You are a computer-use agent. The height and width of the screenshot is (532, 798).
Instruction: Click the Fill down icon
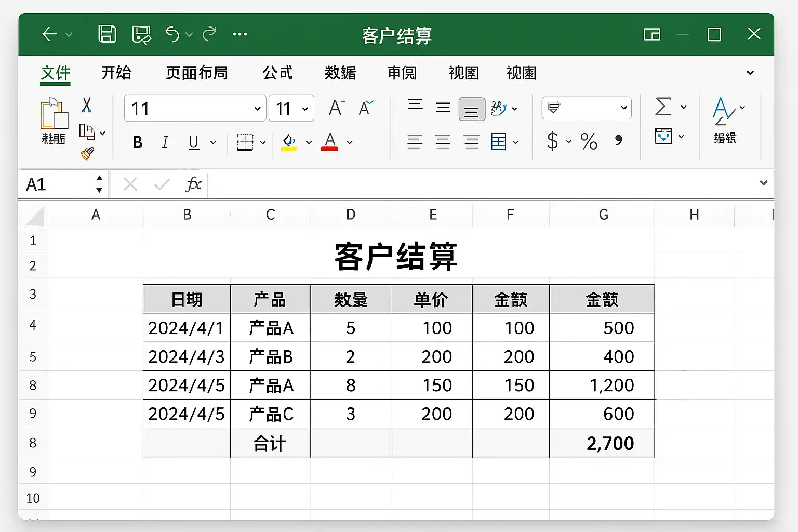point(663,136)
